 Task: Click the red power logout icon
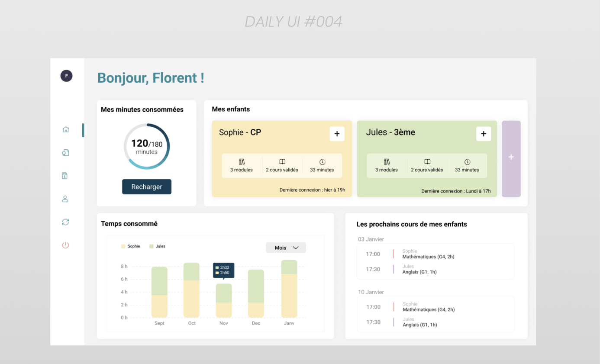[65, 245]
